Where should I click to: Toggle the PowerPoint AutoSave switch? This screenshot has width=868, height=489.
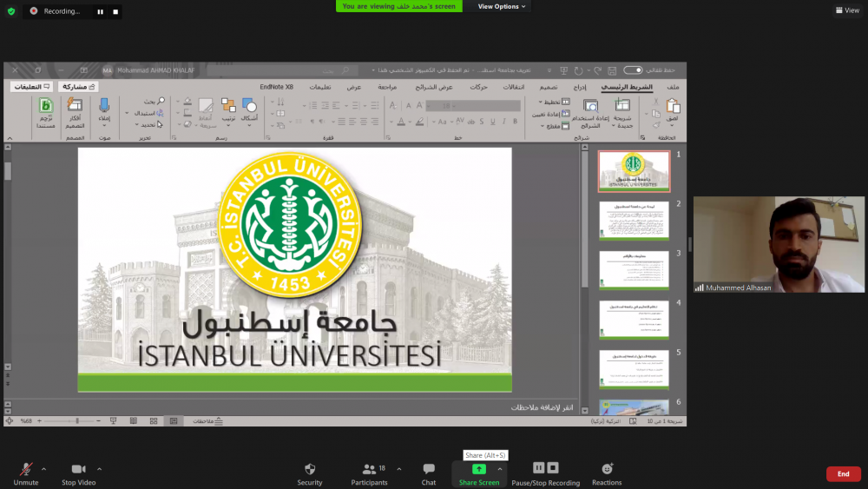click(x=633, y=69)
